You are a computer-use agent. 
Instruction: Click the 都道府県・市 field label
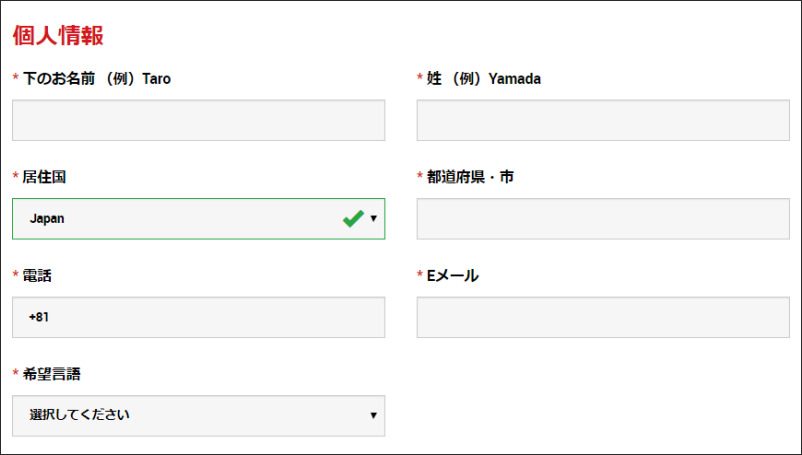[x=470, y=177]
